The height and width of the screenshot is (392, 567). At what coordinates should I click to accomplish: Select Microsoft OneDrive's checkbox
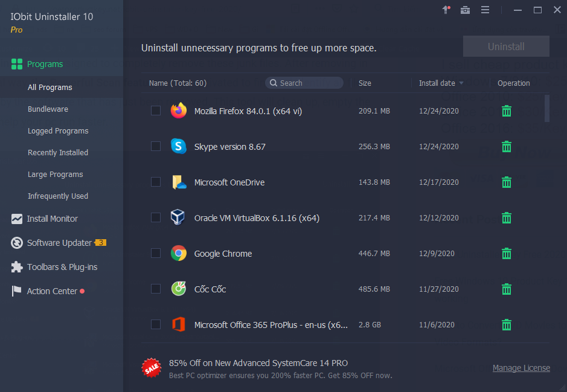click(155, 182)
